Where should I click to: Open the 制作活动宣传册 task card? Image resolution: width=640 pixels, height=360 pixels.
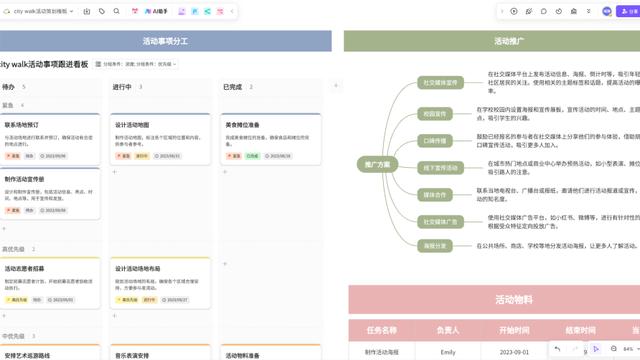[x=49, y=193]
